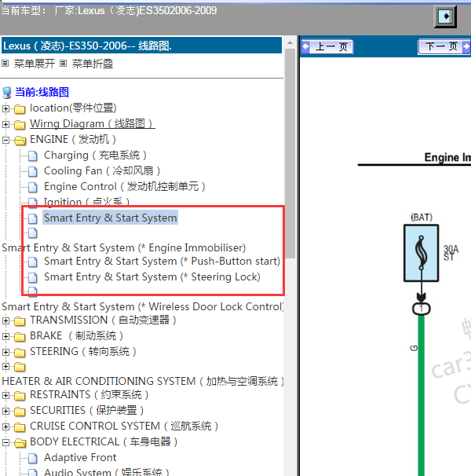Viewport: 471px width, 476px height.
Task: Click the location(零件位置) folder icon
Action: (x=20, y=108)
